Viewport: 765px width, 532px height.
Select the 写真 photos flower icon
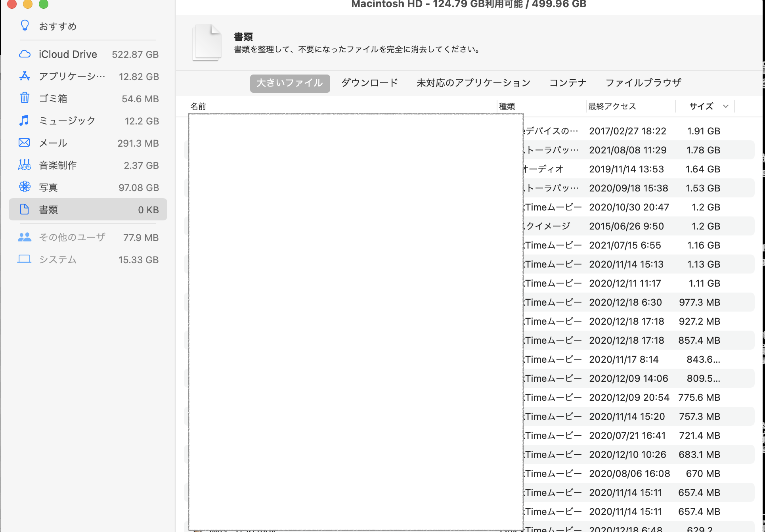25,187
